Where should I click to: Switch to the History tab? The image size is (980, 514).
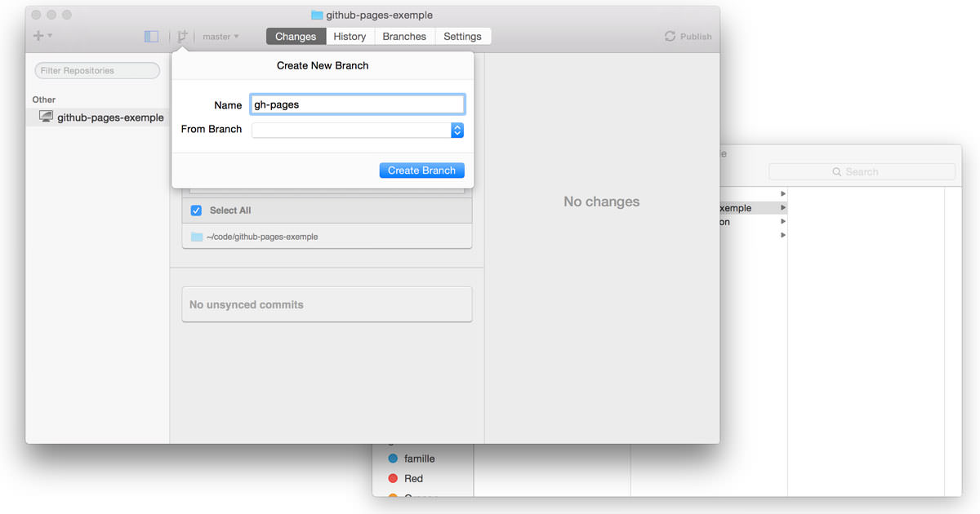[350, 36]
